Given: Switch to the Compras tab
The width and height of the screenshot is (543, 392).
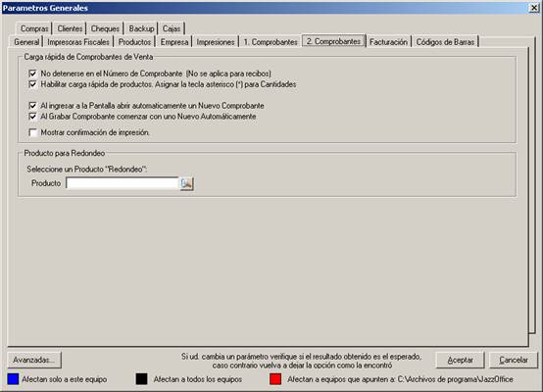Looking at the screenshot, I should click(x=34, y=28).
